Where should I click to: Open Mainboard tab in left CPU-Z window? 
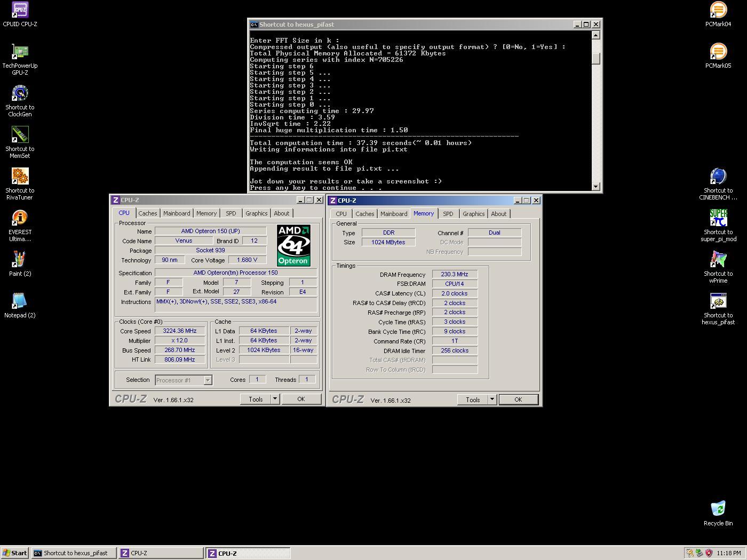[177, 213]
